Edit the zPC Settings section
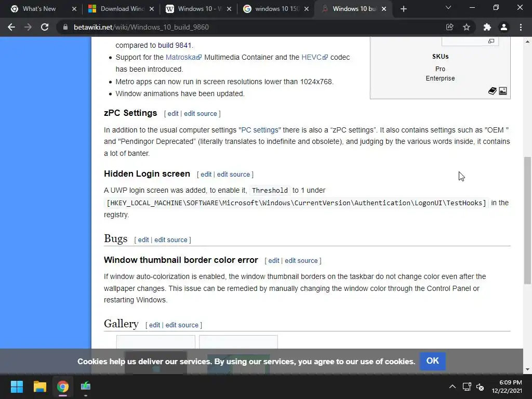Screen dimensions: 532x399 tap(172, 114)
